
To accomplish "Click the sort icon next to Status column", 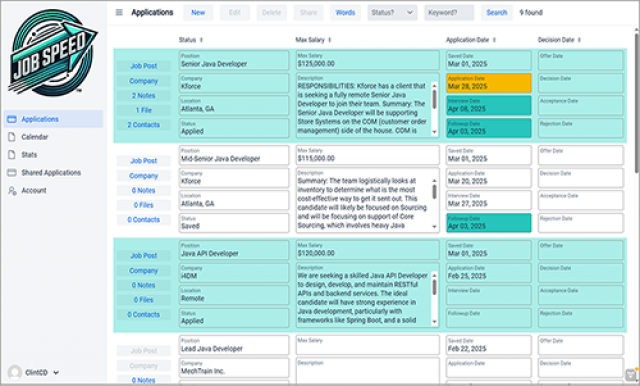I will tap(201, 40).
